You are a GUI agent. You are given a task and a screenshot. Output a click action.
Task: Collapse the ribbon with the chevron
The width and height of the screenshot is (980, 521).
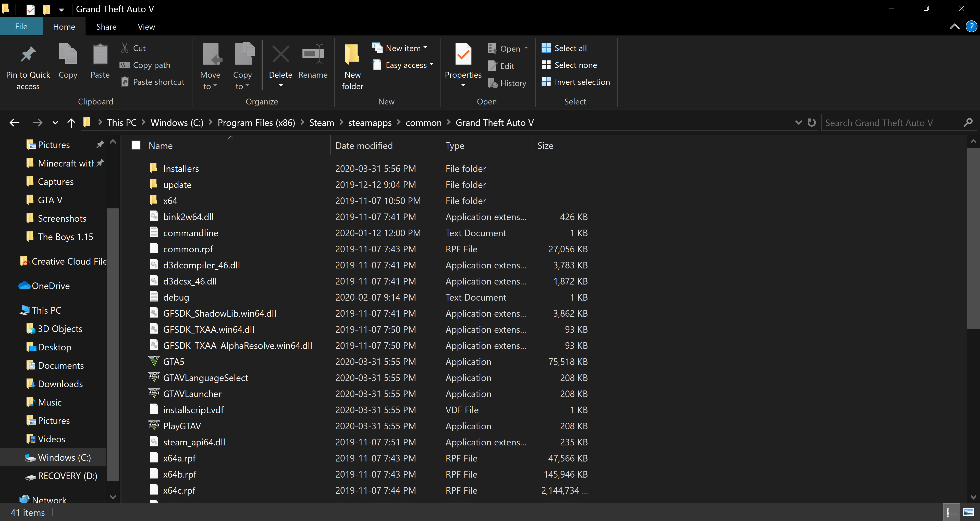pos(954,27)
